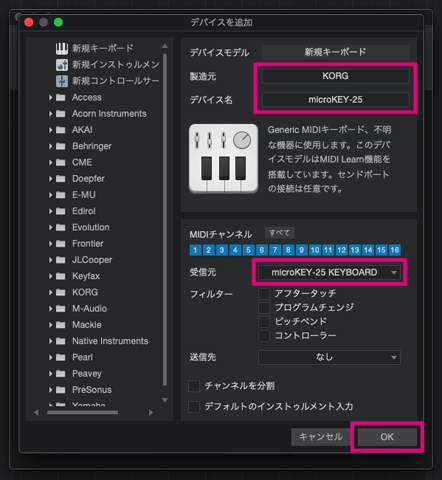Screen dimensions: 442x480
Task: Expand the Mackie folder arrow
Action: tap(50, 325)
